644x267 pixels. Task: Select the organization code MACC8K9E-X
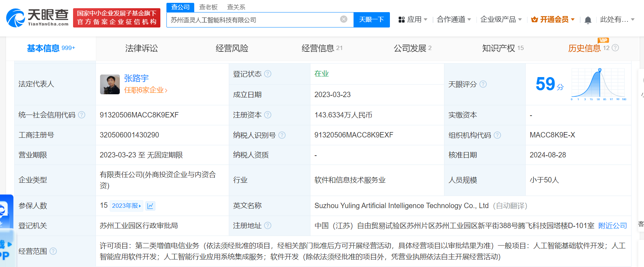pyautogui.click(x=552, y=135)
